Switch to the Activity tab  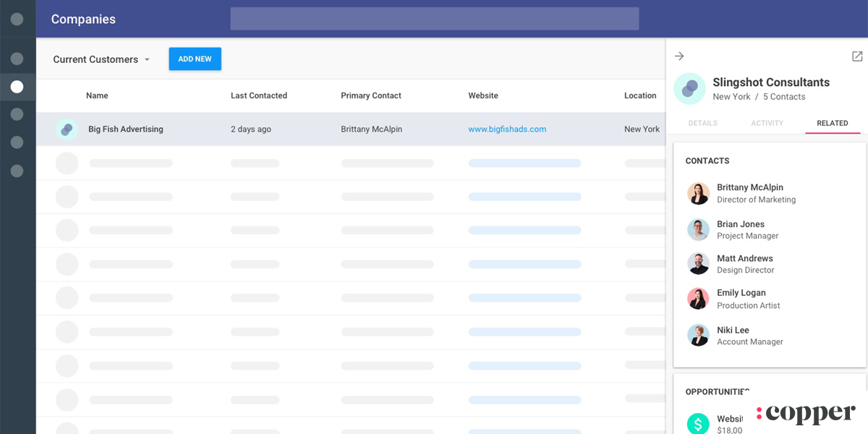pos(767,123)
